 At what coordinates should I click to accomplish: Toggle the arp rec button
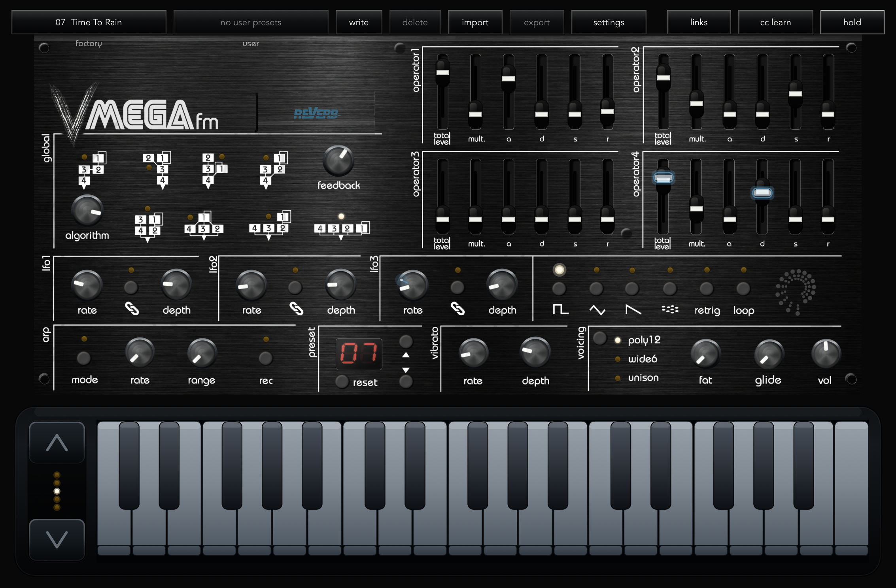[266, 358]
